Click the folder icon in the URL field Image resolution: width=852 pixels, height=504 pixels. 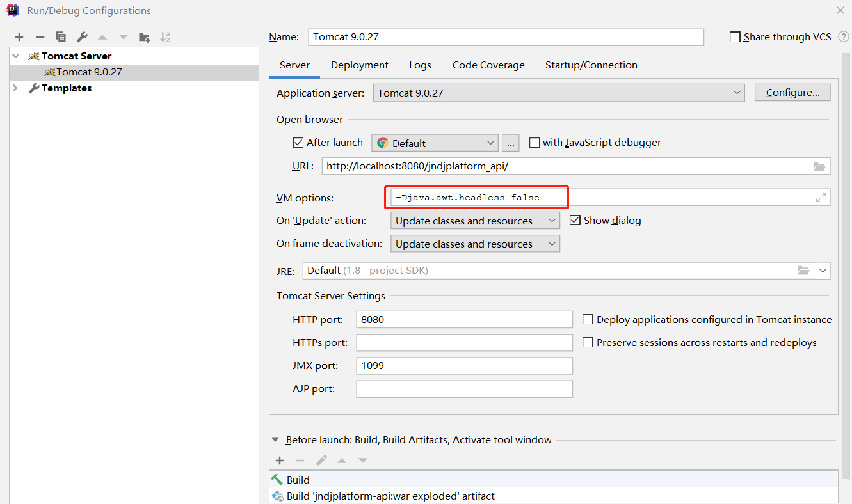(x=819, y=166)
